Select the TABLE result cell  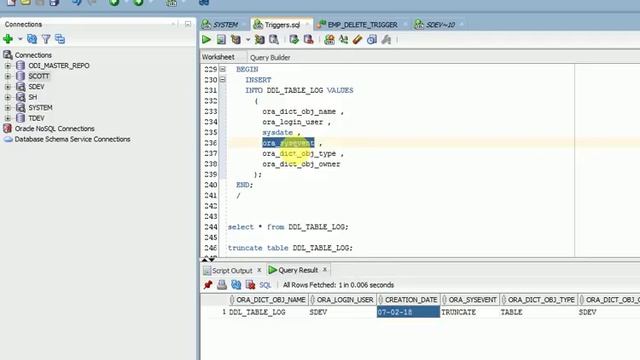pos(539,312)
